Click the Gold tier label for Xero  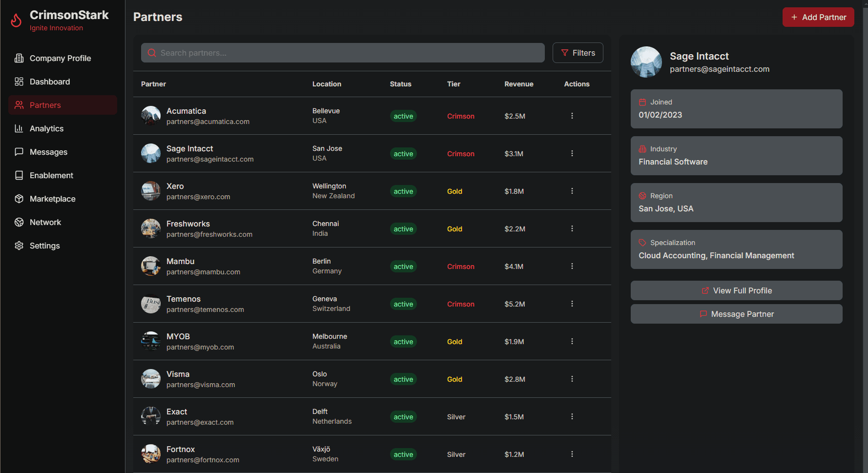455,191
